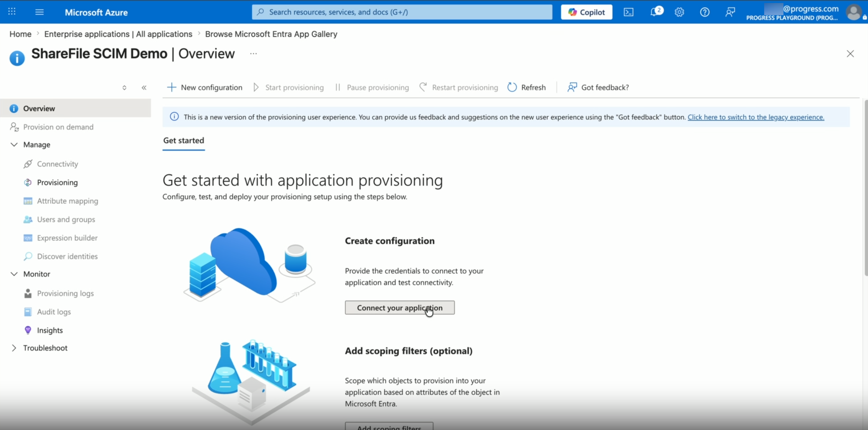Click Pause provisioning

(x=372, y=87)
